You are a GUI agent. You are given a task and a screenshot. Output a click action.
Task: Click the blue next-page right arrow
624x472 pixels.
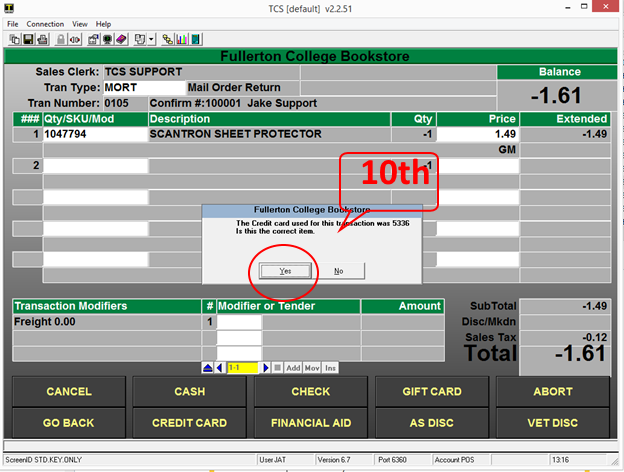265,368
